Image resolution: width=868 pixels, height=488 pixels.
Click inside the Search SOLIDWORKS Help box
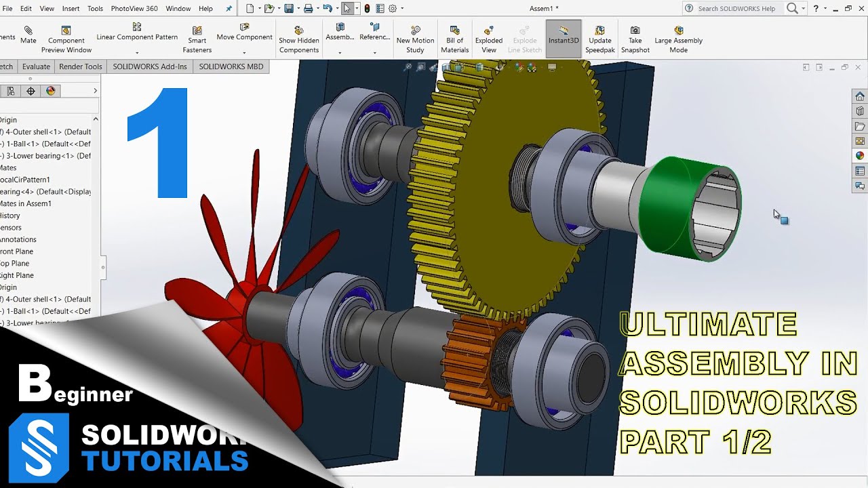tap(739, 8)
